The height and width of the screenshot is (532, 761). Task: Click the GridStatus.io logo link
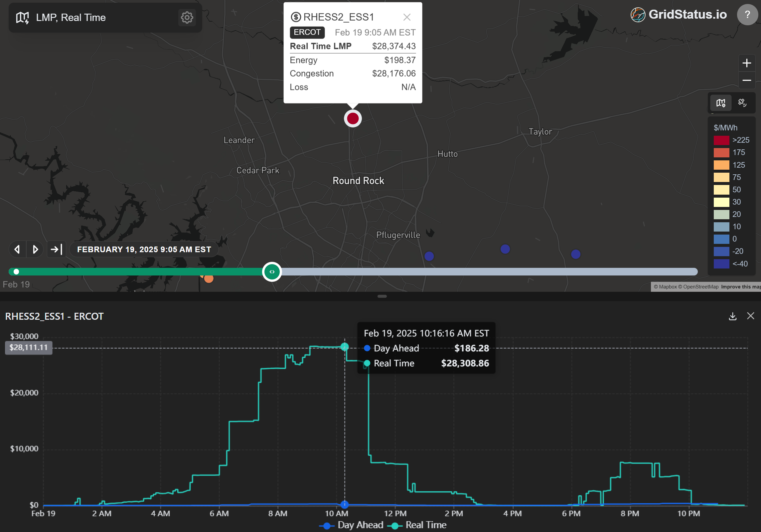tap(679, 15)
